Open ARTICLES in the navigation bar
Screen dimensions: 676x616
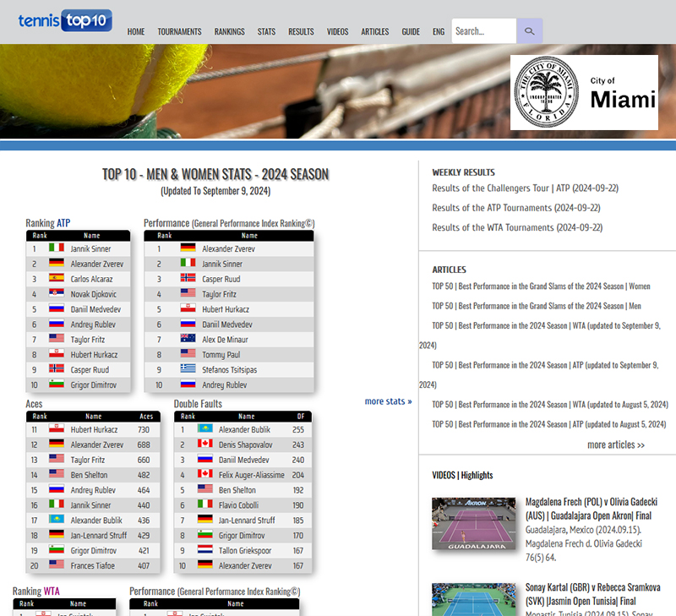375,32
